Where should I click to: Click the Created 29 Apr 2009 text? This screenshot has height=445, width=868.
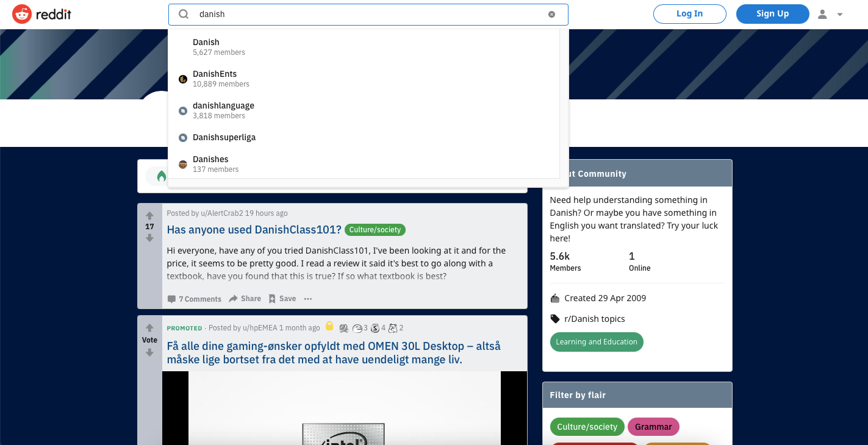click(x=605, y=298)
